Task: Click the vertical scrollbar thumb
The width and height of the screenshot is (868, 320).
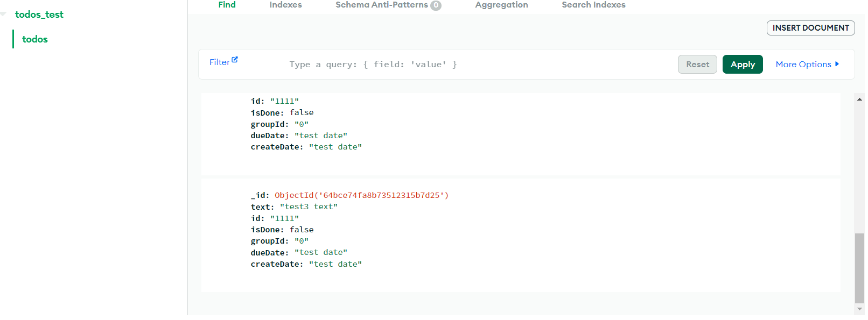Action: click(859, 268)
